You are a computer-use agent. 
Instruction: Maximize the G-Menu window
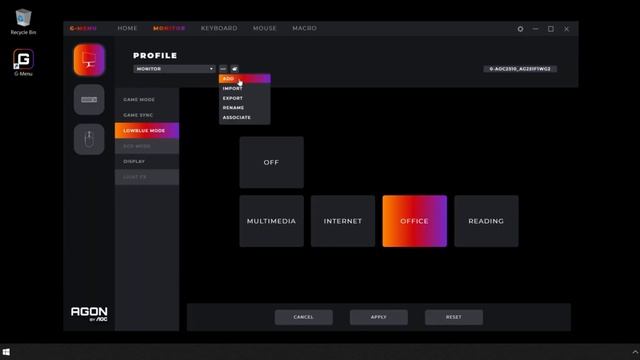[551, 29]
